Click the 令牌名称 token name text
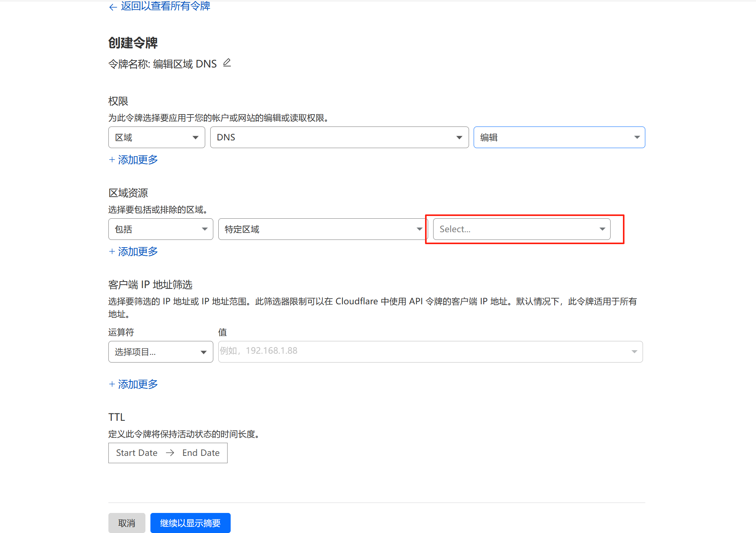This screenshot has width=756, height=533. [x=162, y=64]
